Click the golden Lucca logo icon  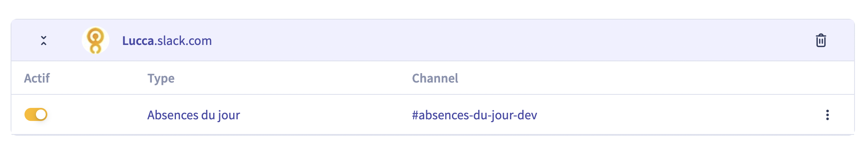coord(96,40)
